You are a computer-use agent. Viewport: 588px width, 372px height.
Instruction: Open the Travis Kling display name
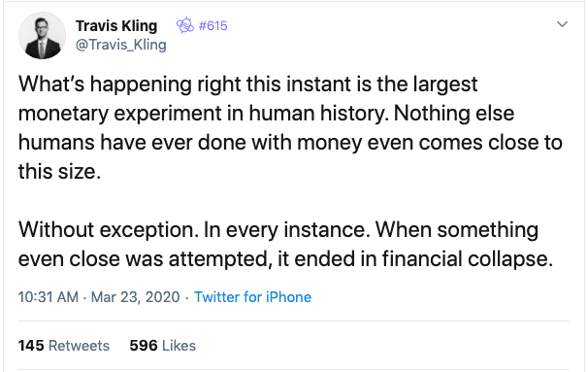[x=116, y=26]
